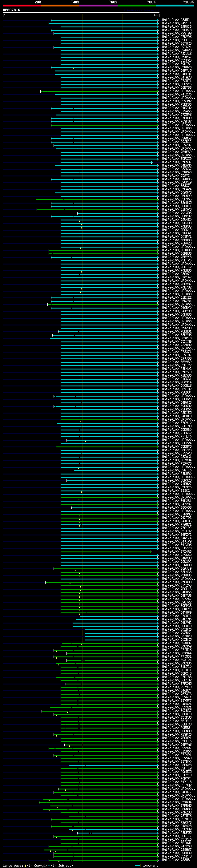Open hit UniRef100_B9R8I3
The width and height of the screenshot is (197, 868).
coord(176,26)
